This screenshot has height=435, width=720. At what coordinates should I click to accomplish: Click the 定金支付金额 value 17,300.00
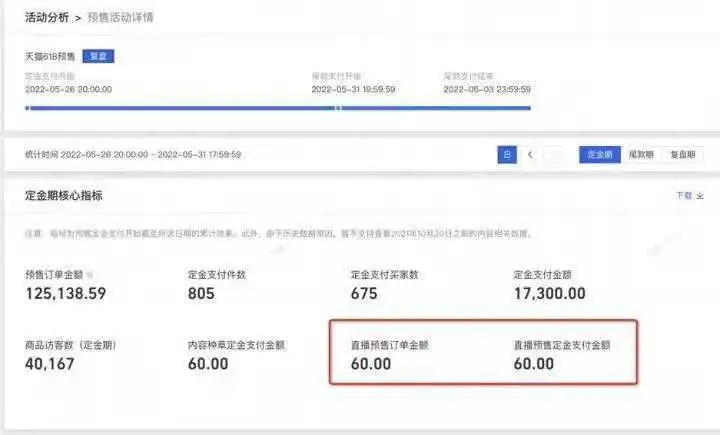tap(550, 294)
